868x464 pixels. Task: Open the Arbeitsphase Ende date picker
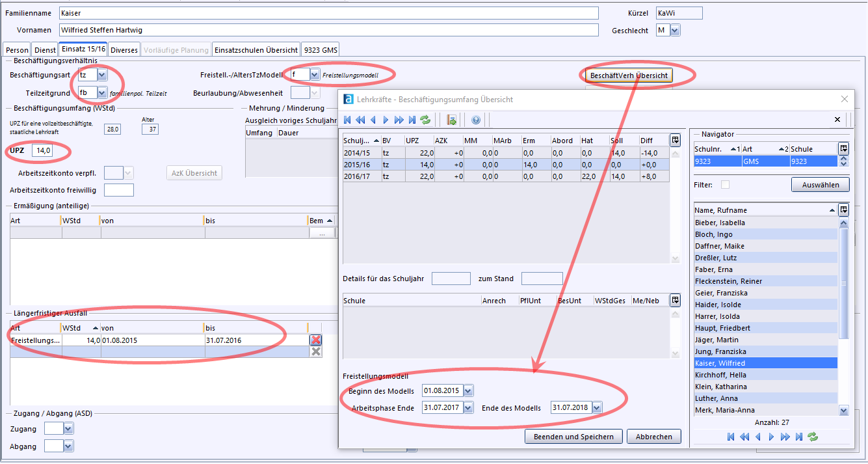(468, 408)
